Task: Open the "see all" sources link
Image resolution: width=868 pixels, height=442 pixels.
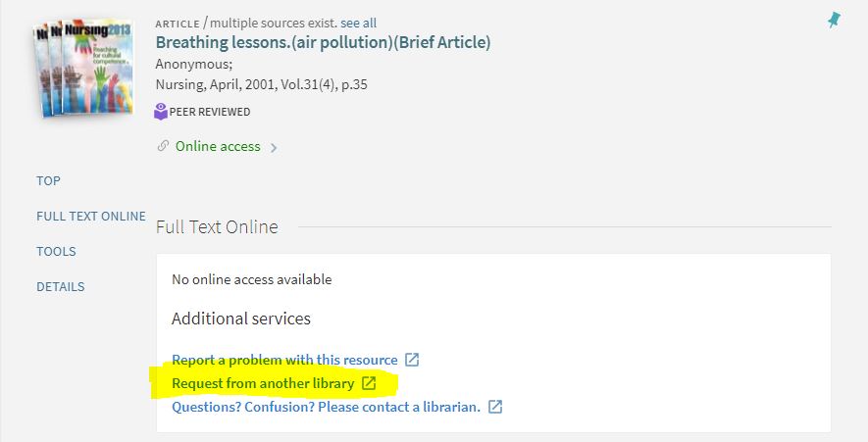Action: click(358, 23)
